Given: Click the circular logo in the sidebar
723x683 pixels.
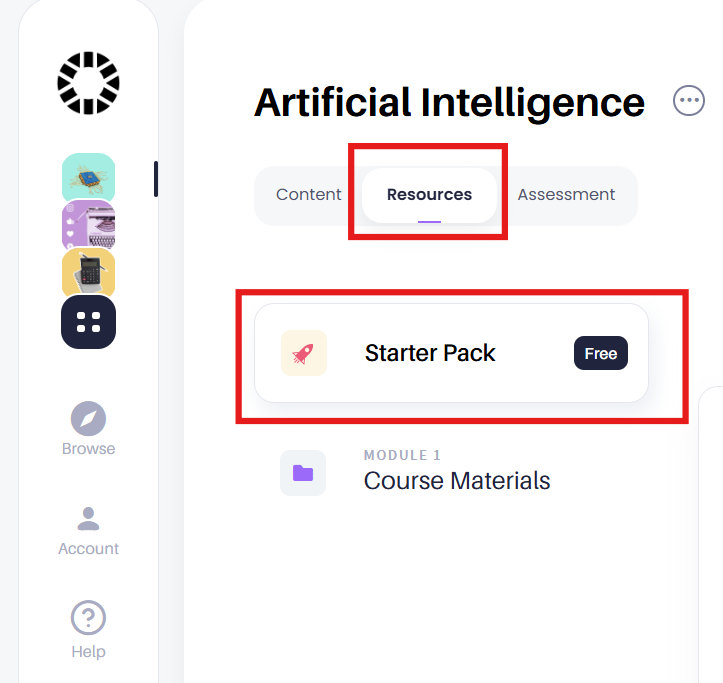Looking at the screenshot, I should pos(88,82).
